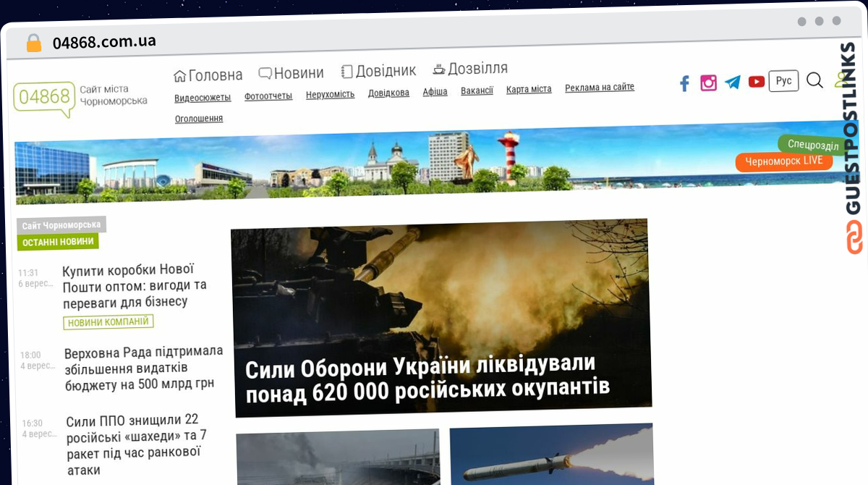
Task: Open the Довідник menu item
Action: (x=378, y=70)
